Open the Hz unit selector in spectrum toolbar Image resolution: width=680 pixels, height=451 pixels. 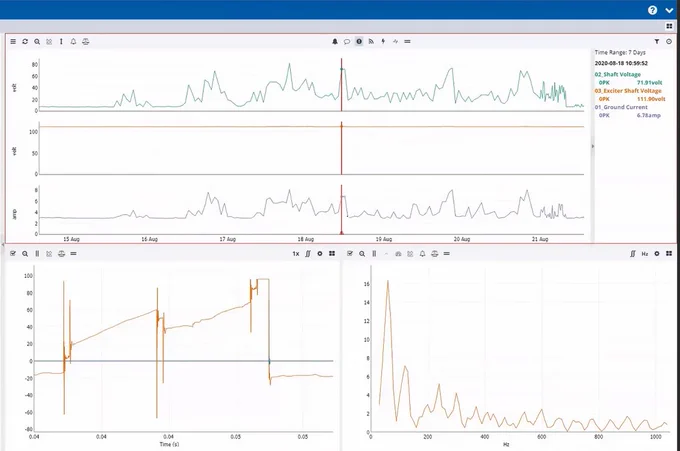[645, 254]
